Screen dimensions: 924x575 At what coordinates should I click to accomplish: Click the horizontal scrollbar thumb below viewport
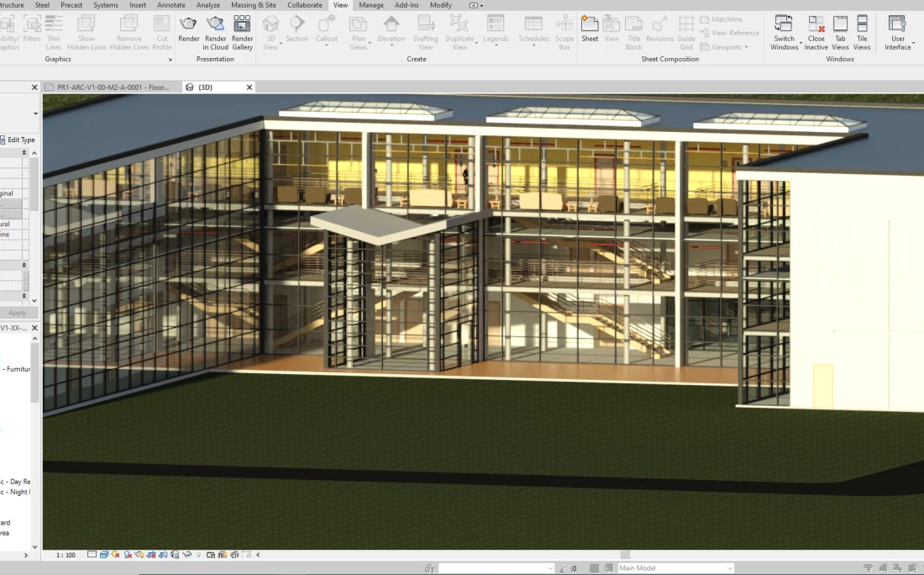625,555
